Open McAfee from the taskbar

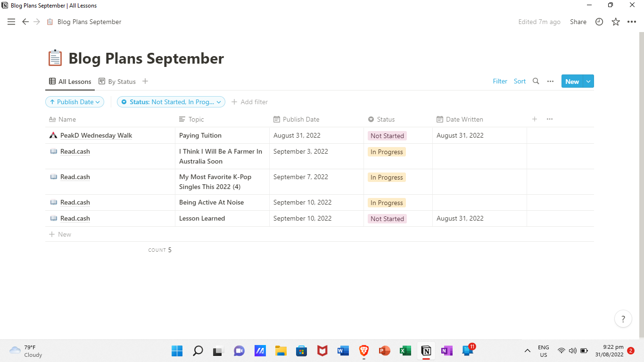click(322, 351)
